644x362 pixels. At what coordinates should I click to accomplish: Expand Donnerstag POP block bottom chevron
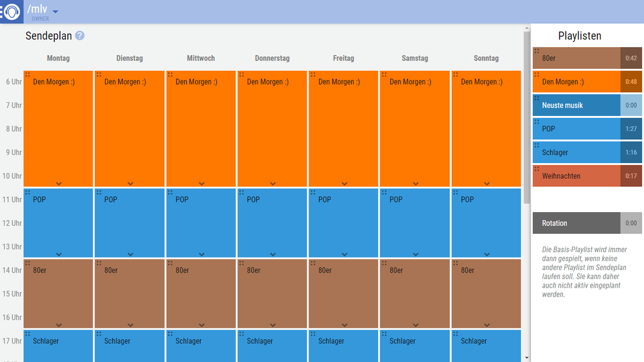point(272,254)
